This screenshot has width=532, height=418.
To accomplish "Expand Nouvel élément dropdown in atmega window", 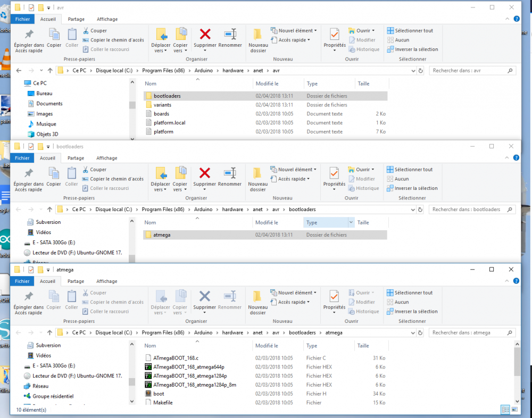I will [315, 292].
